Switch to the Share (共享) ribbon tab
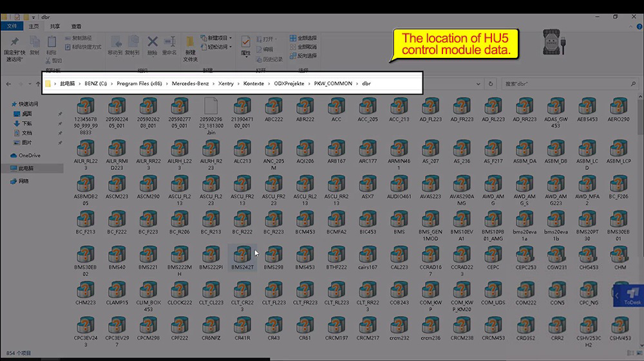The height and width of the screenshot is (361, 644). click(55, 26)
